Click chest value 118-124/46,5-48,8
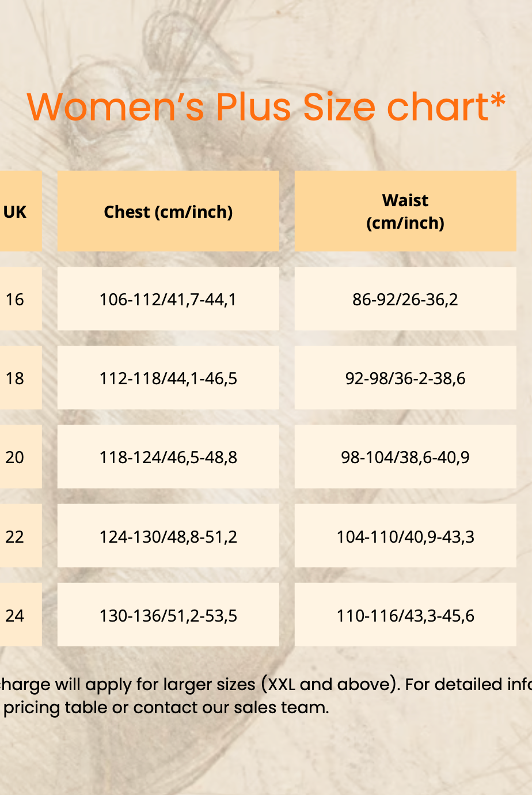This screenshot has height=795, width=532. pyautogui.click(x=168, y=457)
